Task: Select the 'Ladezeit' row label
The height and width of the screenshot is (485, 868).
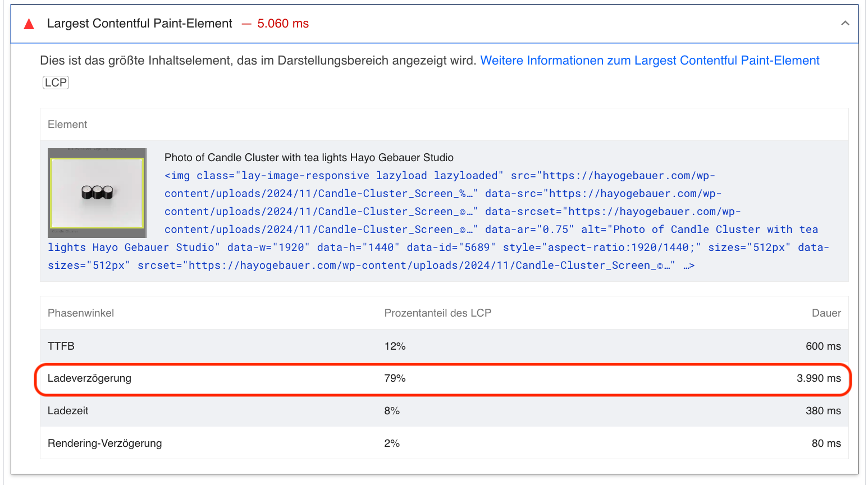Action: click(x=68, y=411)
